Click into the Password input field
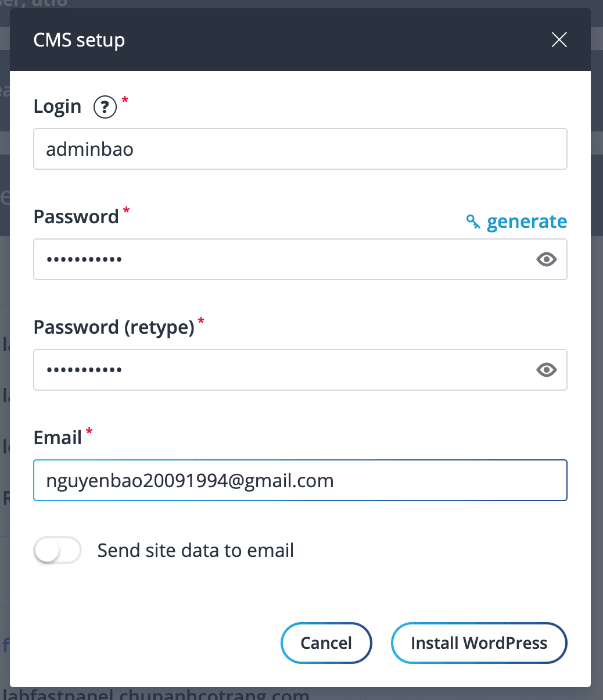Image resolution: width=603 pixels, height=700 pixels. click(x=279, y=259)
